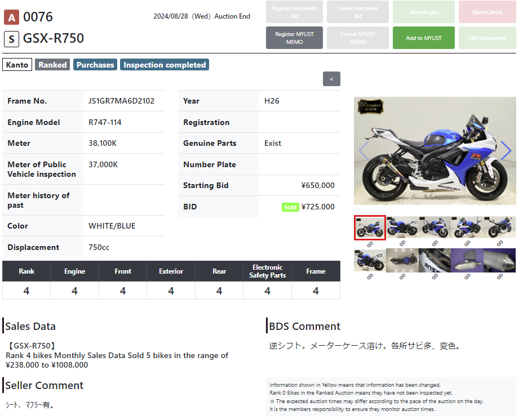Click link icon under first thumbnail

click(370, 244)
